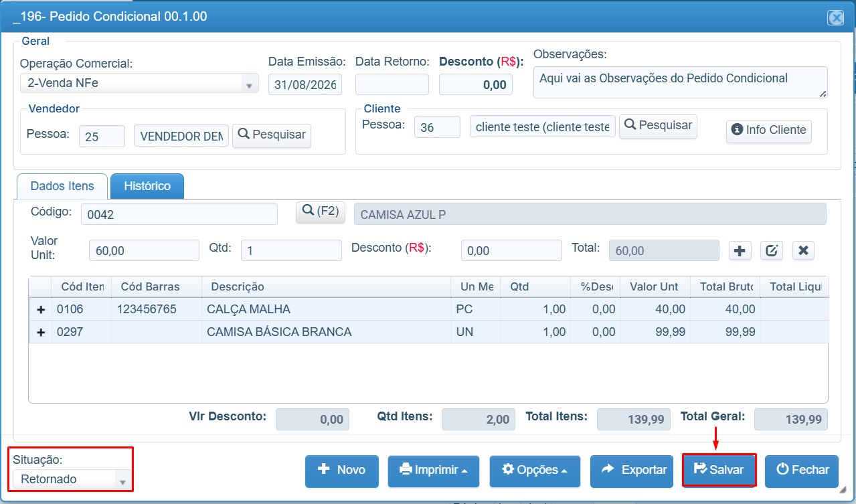The width and height of the screenshot is (856, 504).
Task: Open the Opções dropdown menu
Action: [535, 471]
